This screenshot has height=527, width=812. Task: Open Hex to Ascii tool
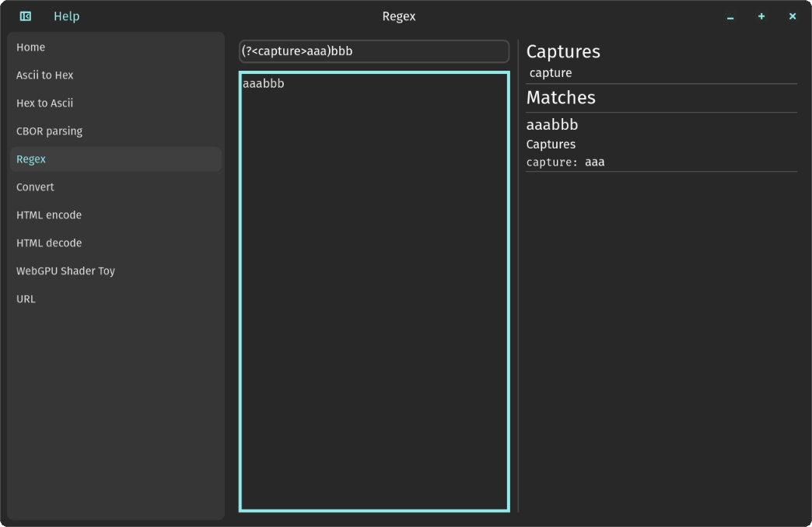[116, 103]
